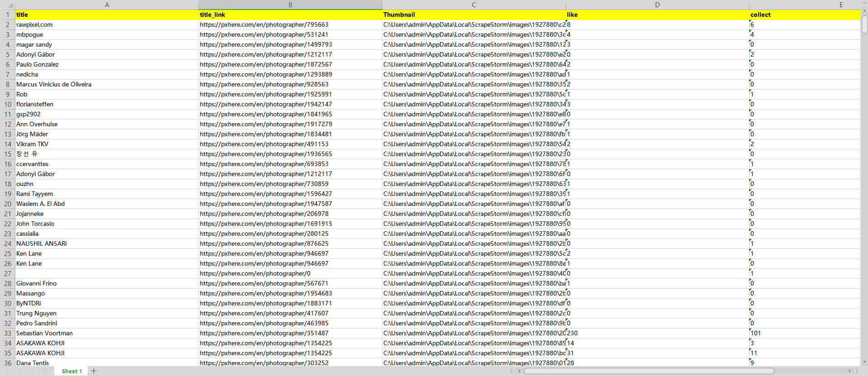This screenshot has height=376, width=868.
Task: Select the 'collect' header cell
Action: [805, 15]
